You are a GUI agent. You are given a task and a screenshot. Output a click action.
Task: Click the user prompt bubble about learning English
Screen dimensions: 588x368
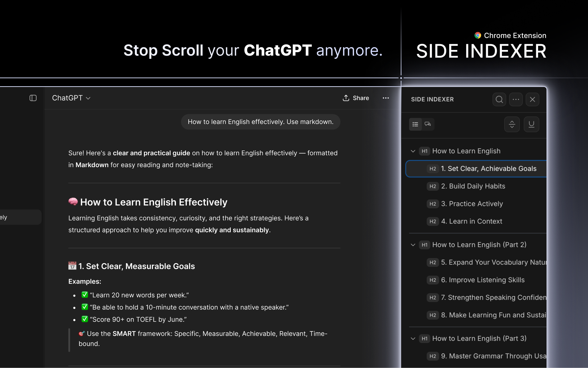260,122
